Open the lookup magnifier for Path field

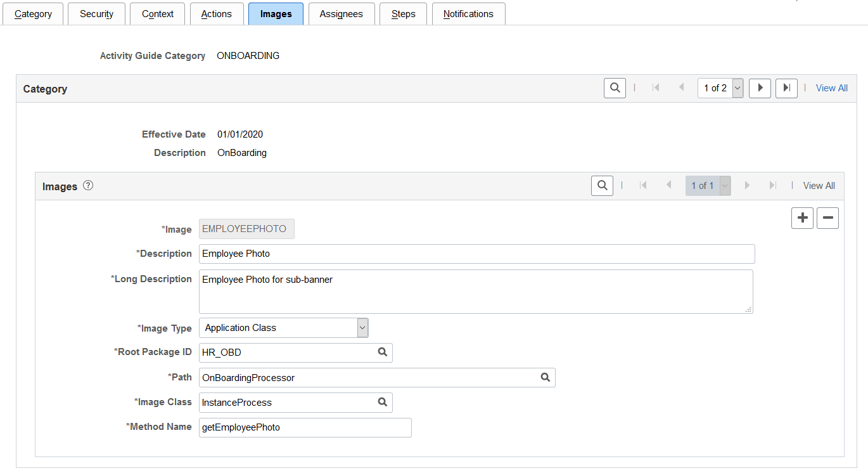click(x=546, y=377)
